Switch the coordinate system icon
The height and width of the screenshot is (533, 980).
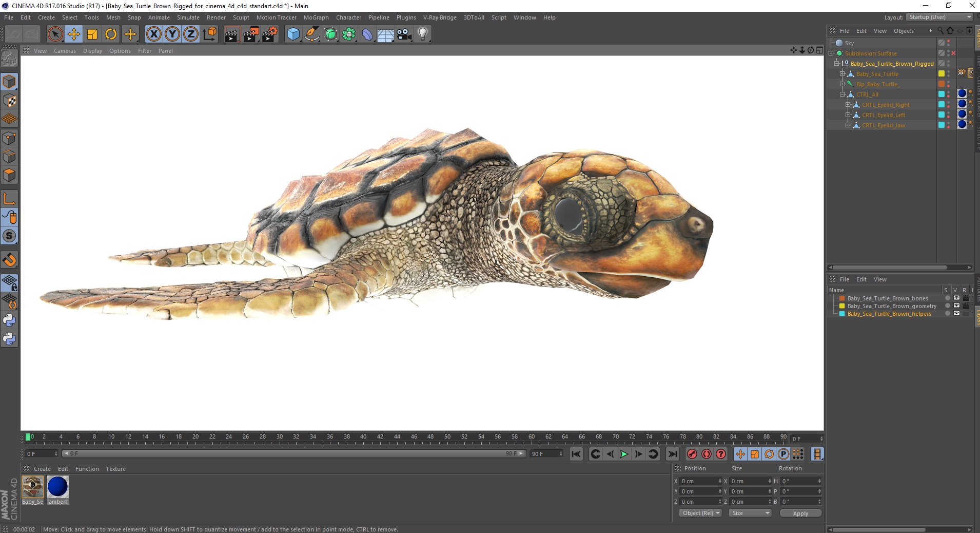click(209, 34)
